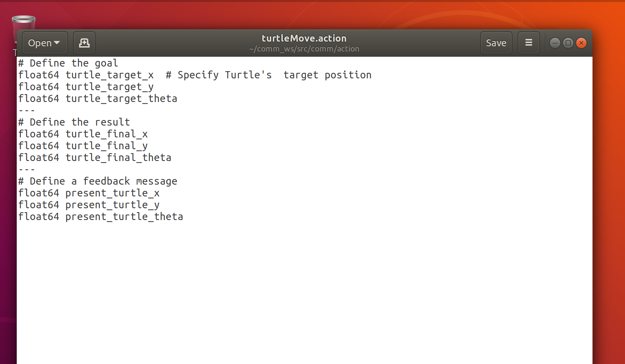Click the line 'float64 present_turtle_theta'
This screenshot has width=625, height=364.
click(101, 217)
